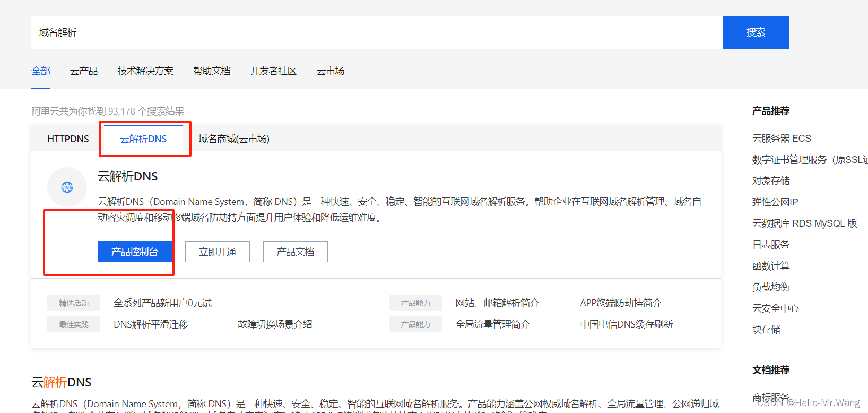Click the 云解析DNS card title

coord(128,176)
